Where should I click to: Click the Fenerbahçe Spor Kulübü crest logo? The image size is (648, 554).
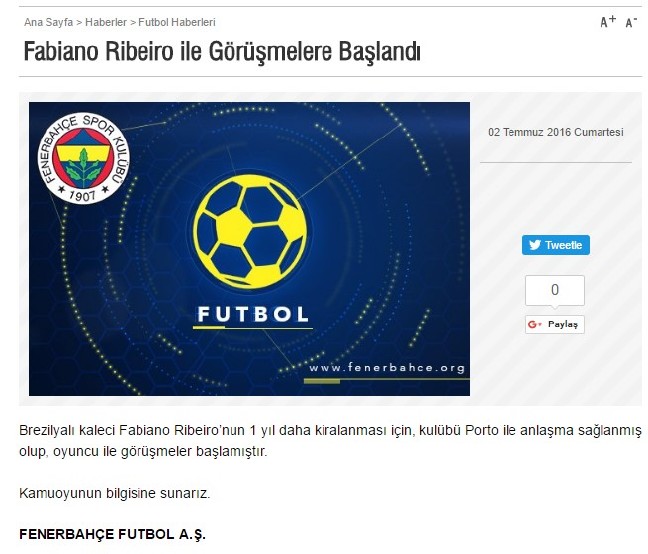tap(83, 158)
